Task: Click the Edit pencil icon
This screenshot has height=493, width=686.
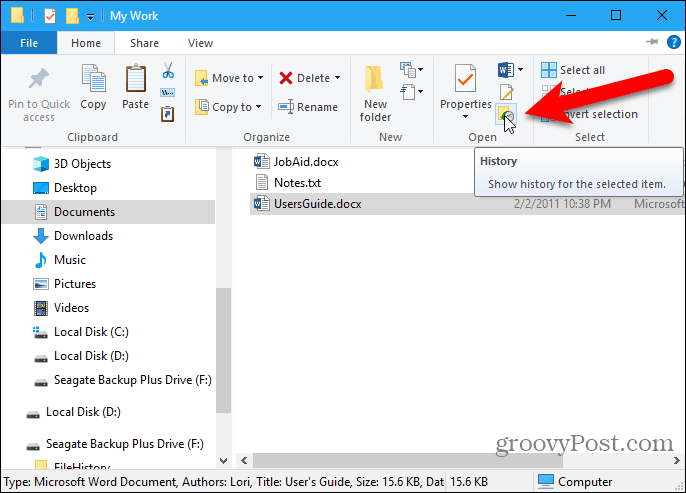Action: tap(506, 92)
